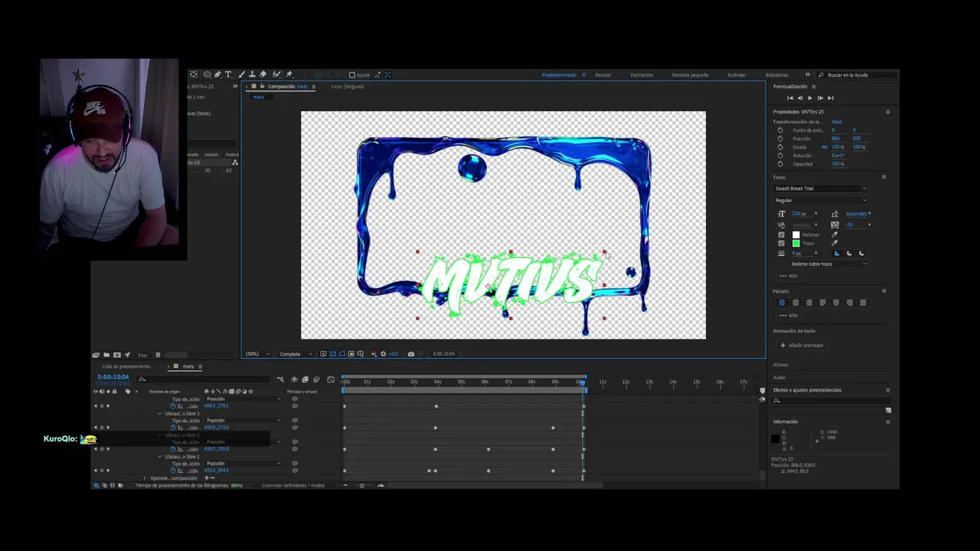
Task: Click the 8 bpc color depth button
Action: tap(142, 354)
